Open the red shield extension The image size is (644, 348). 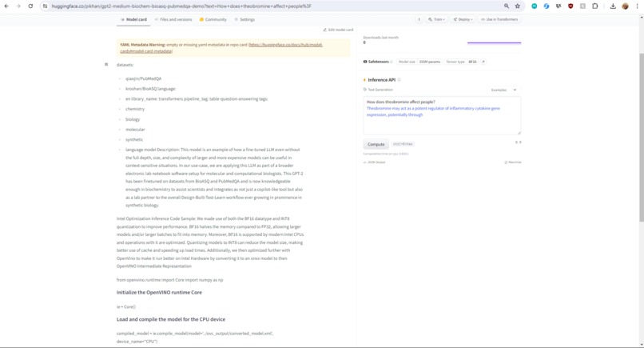click(x=570, y=6)
